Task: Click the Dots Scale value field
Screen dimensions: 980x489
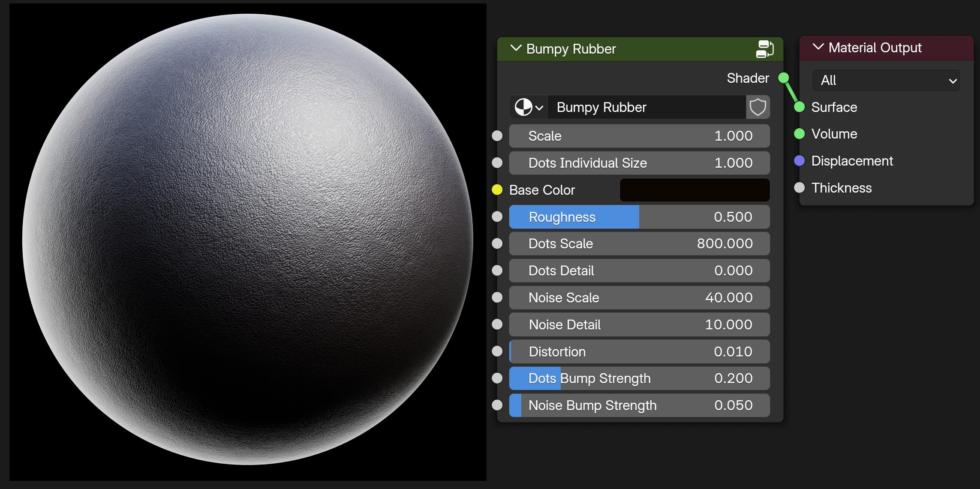Action: 639,244
